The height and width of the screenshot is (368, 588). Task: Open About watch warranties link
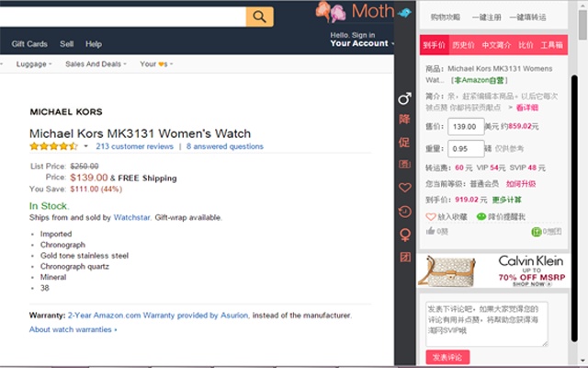tap(73, 329)
